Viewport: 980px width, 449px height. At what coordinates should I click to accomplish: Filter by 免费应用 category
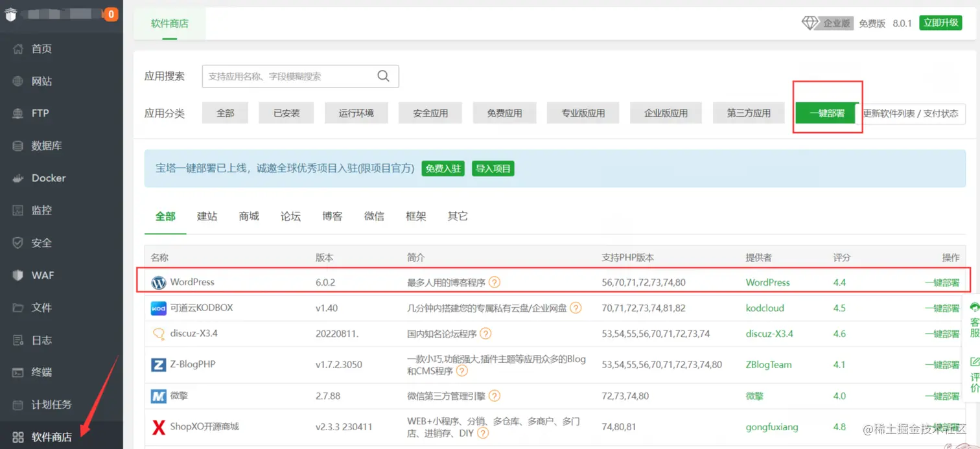[x=504, y=113]
